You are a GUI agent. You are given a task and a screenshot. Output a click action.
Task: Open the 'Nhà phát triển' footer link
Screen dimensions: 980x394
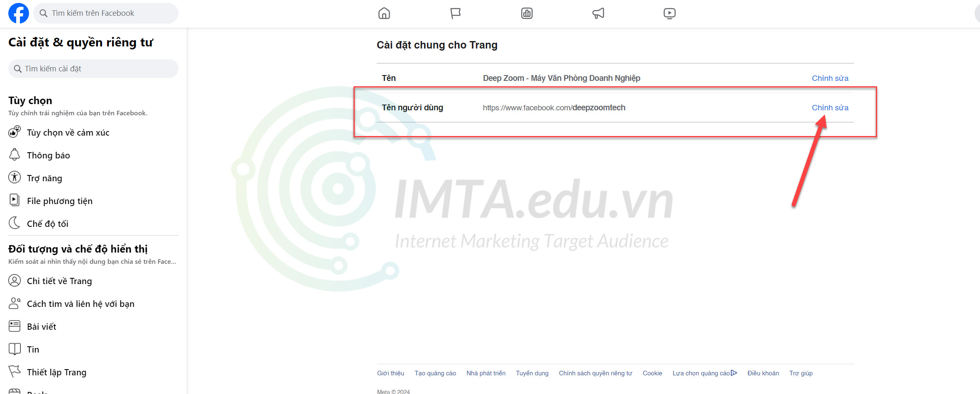[x=486, y=373]
